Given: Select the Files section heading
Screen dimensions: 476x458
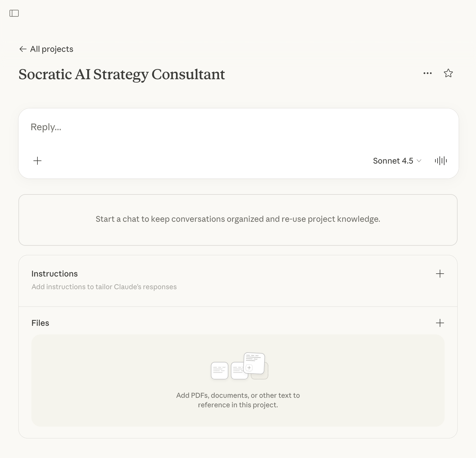Looking at the screenshot, I should coord(40,323).
